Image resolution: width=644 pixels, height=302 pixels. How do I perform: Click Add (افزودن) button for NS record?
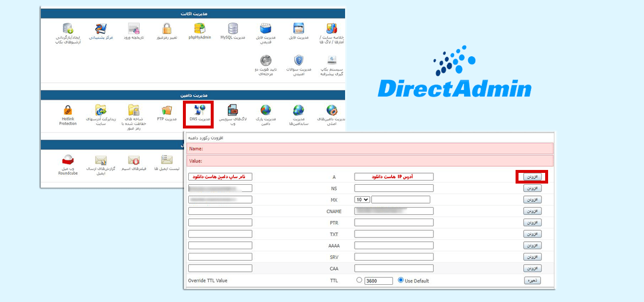(x=532, y=188)
